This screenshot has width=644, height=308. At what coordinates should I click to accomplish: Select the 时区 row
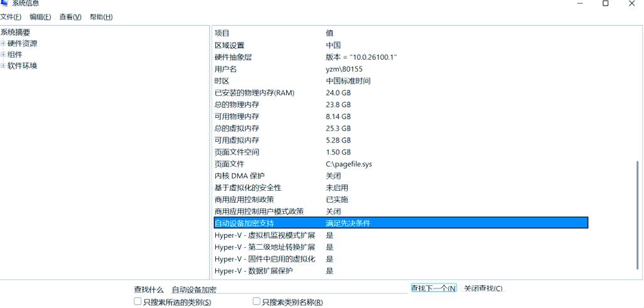pyautogui.click(x=401, y=81)
